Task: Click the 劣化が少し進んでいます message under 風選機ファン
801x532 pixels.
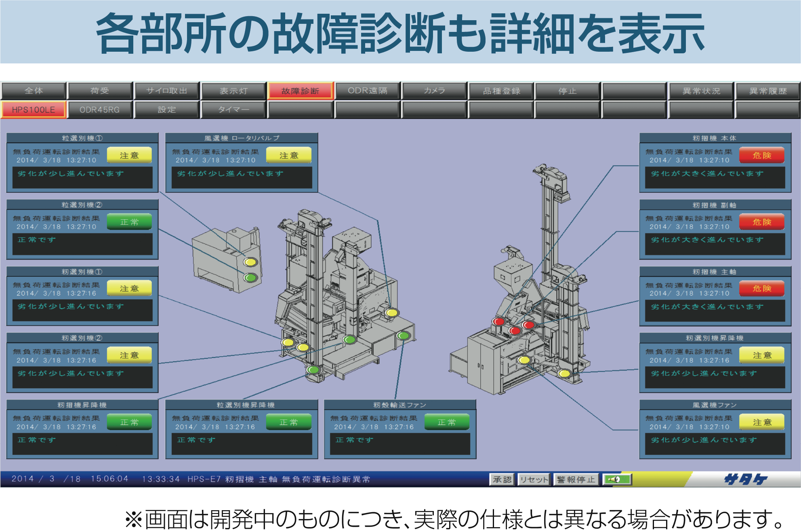Action: pyautogui.click(x=704, y=440)
